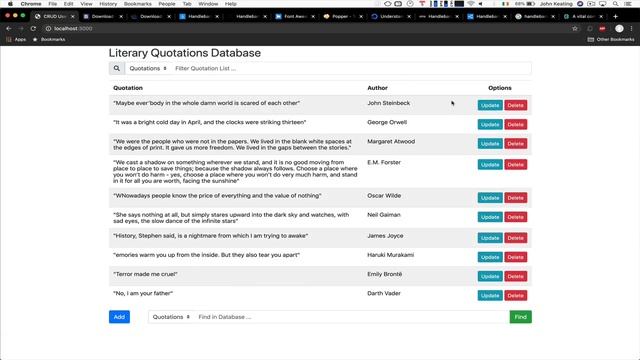The width and height of the screenshot is (640, 360).
Task: Open the database search Quotations dropdown
Action: [x=171, y=317]
